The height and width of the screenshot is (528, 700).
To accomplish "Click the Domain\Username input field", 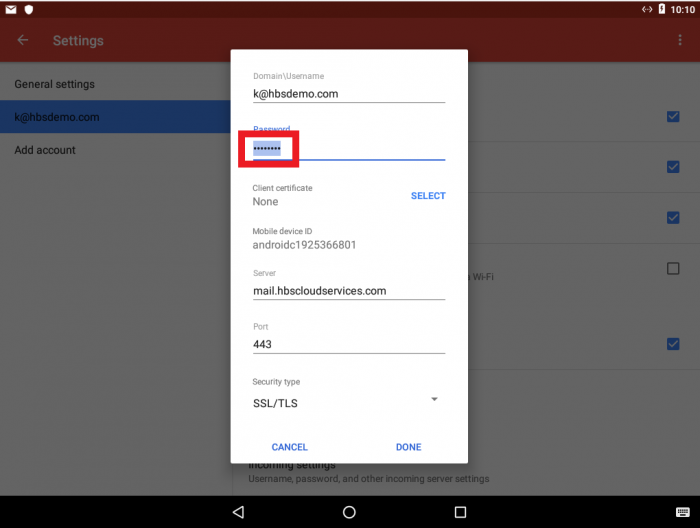I will [349, 94].
